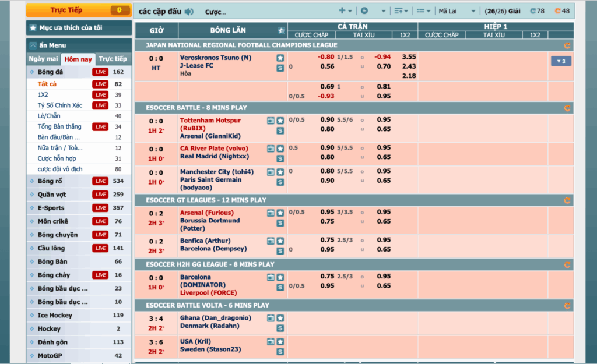
Task: Switch to the Trực tiếp tab
Action: tap(113, 59)
